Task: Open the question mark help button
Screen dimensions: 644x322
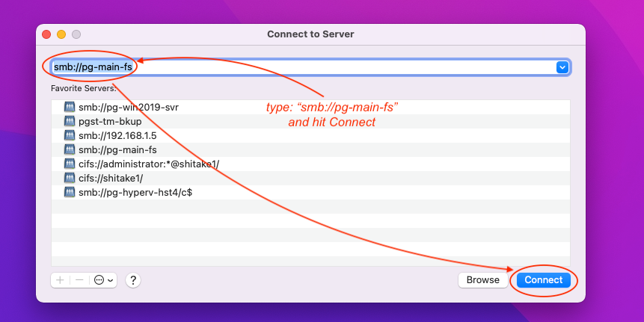Action: click(x=133, y=280)
